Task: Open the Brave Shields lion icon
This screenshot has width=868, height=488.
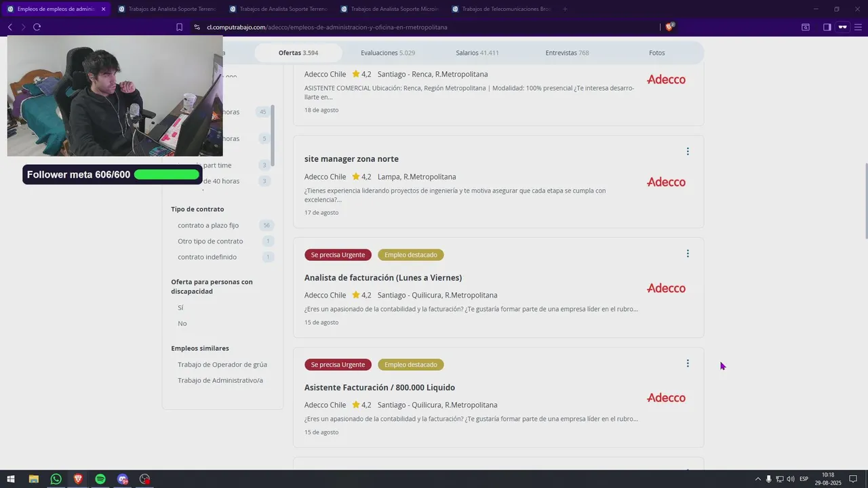Action: [x=669, y=27]
